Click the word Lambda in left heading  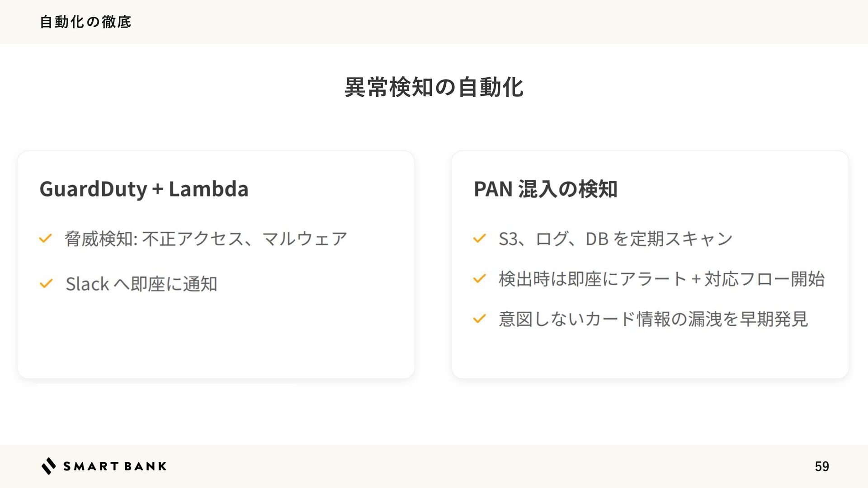208,189
